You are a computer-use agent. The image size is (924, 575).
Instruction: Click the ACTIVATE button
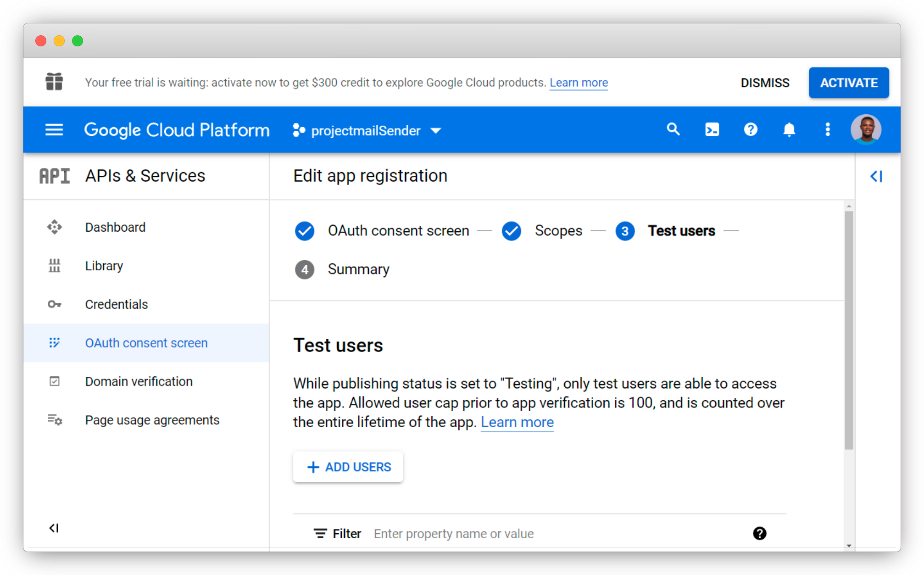(x=849, y=83)
